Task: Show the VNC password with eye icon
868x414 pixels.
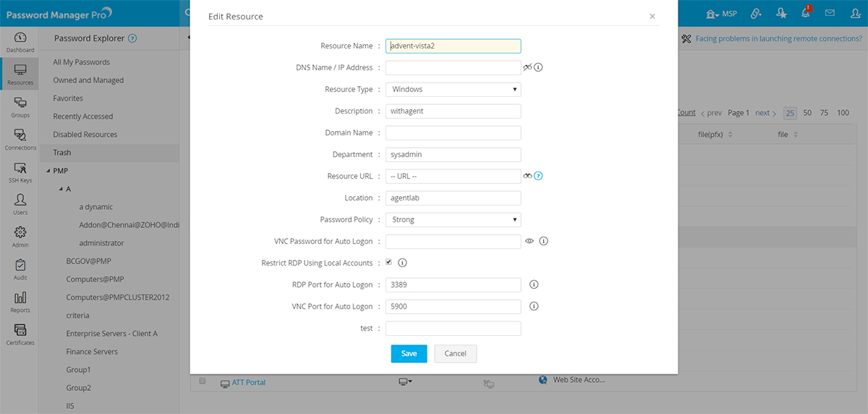Action: tap(529, 241)
